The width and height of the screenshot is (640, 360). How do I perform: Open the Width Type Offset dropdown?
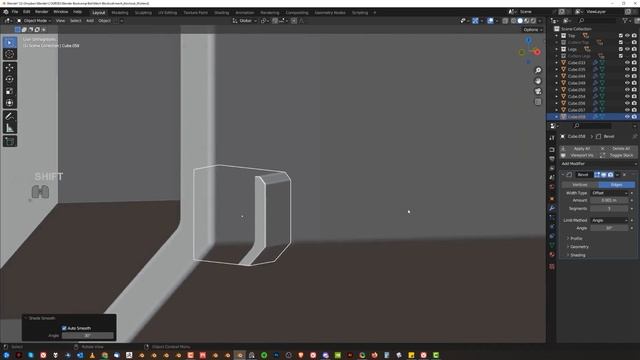pyautogui.click(x=610, y=193)
